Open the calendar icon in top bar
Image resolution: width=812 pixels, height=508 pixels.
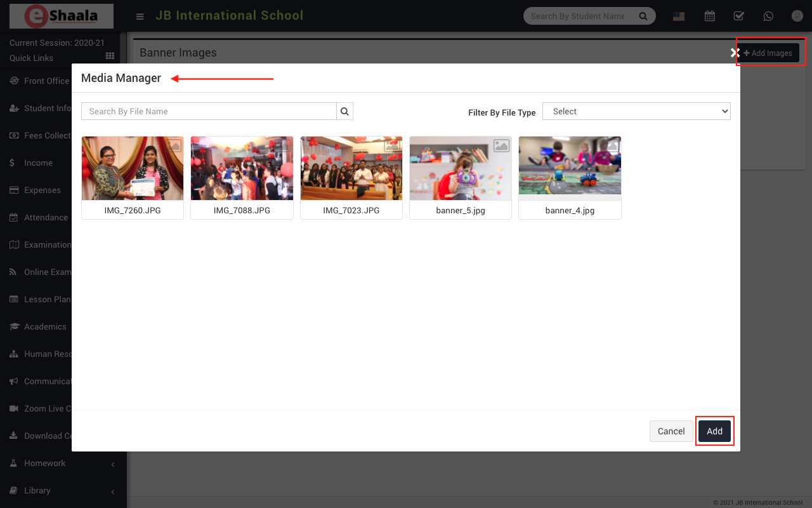coord(710,17)
